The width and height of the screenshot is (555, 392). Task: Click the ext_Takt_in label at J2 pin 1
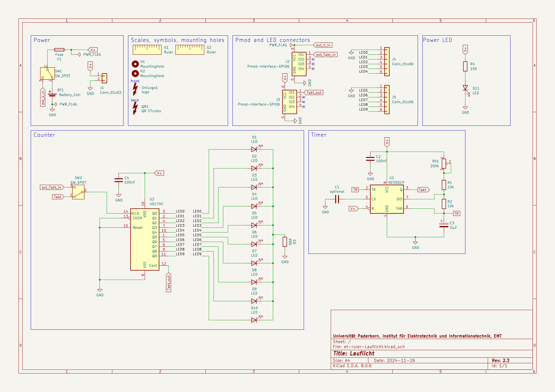325,55
